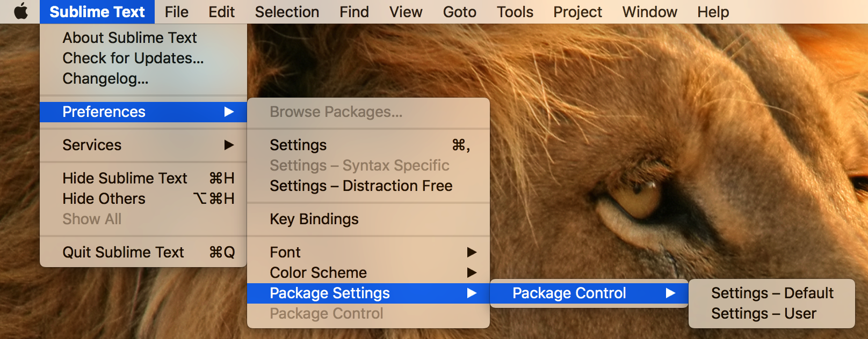Expand the Preferences submenu
868x339 pixels.
pyautogui.click(x=143, y=112)
